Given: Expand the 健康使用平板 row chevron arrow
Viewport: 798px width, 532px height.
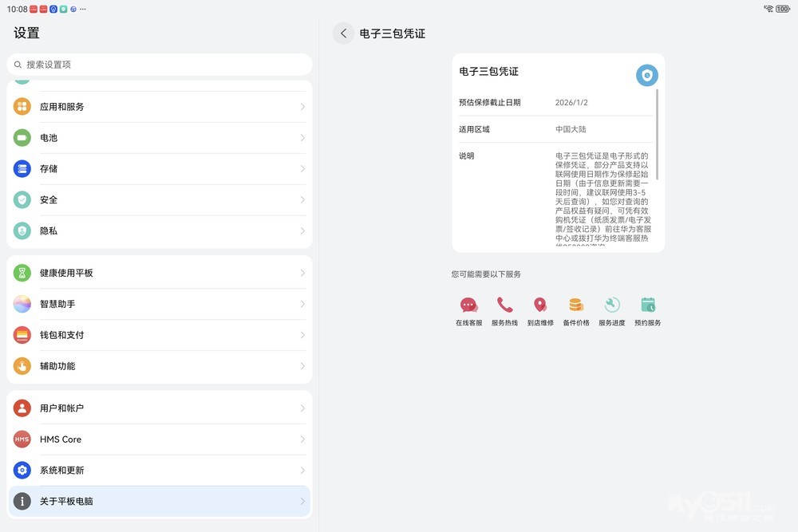Looking at the screenshot, I should pyautogui.click(x=302, y=273).
